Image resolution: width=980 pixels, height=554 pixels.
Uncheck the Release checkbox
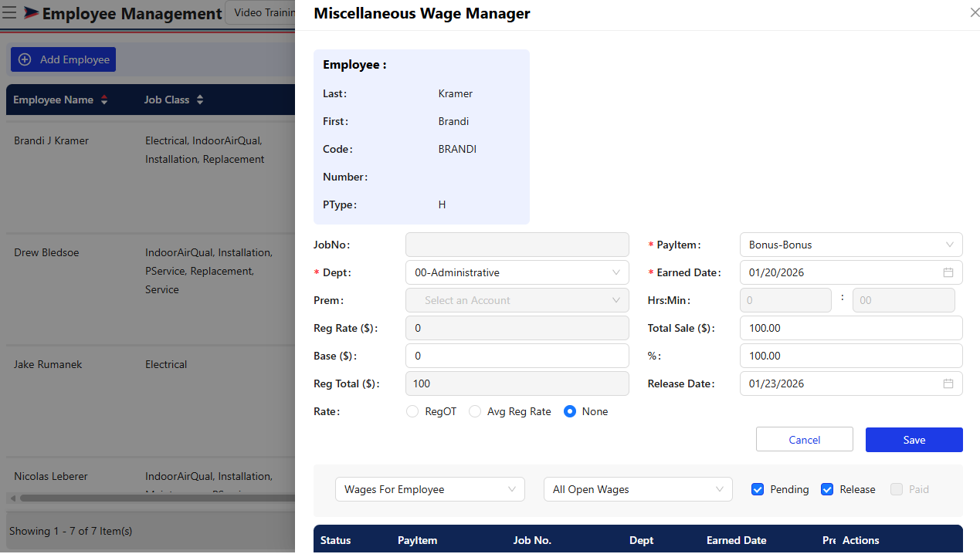tap(827, 489)
